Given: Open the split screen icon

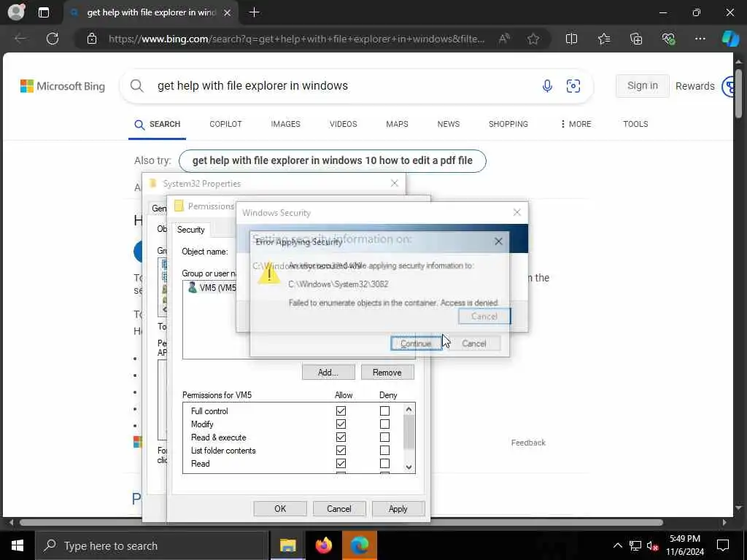Looking at the screenshot, I should tap(571, 39).
